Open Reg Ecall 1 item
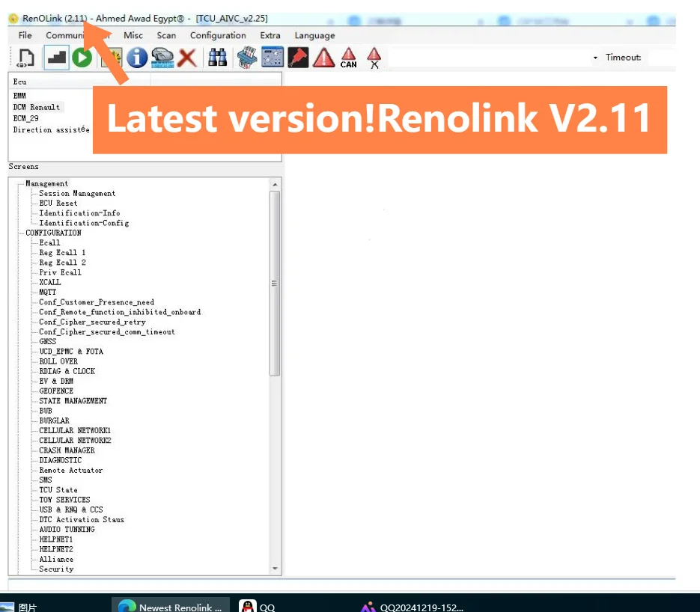Image resolution: width=700 pixels, height=612 pixels. [x=62, y=252]
